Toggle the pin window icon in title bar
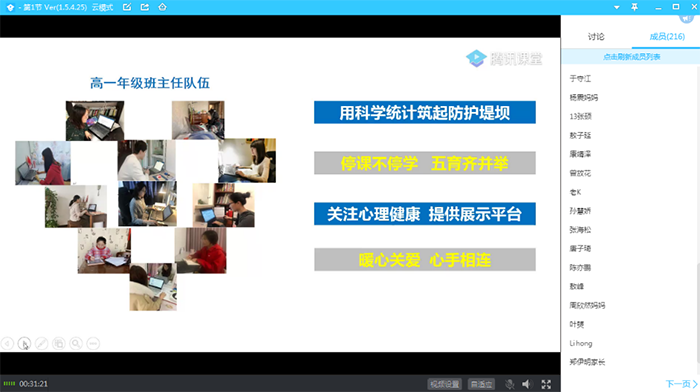This screenshot has height=392, width=700. pos(634,7)
